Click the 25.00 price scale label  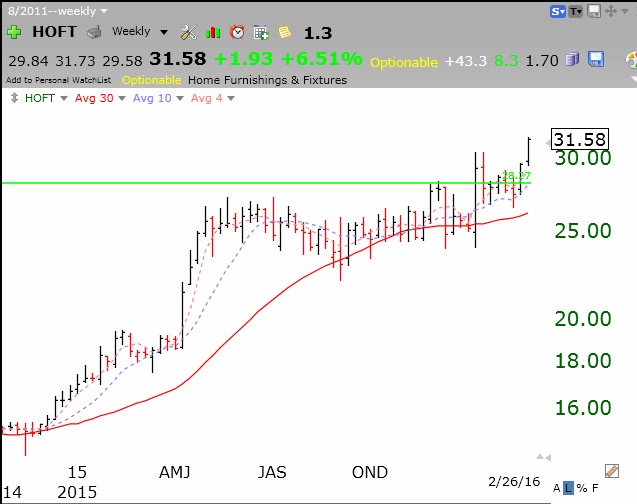coord(583,231)
